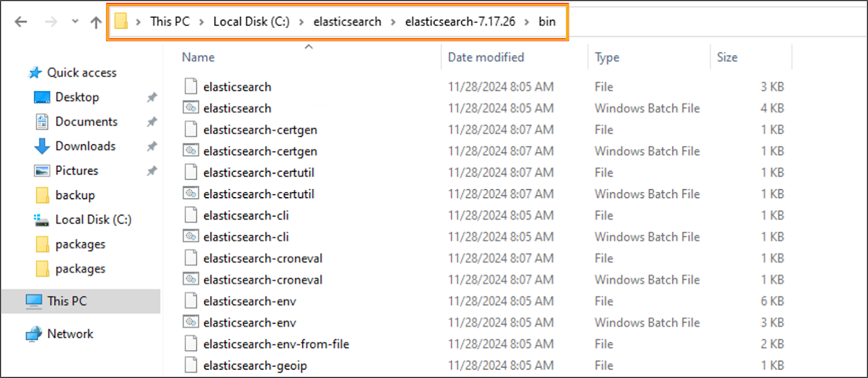Open Local Disk (C:) drive icon in sidebar

(42, 219)
